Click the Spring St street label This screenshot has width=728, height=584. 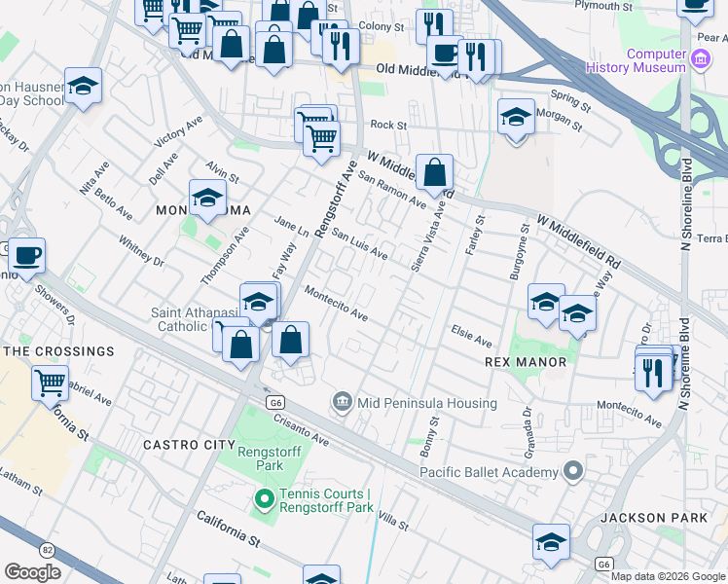(x=571, y=100)
